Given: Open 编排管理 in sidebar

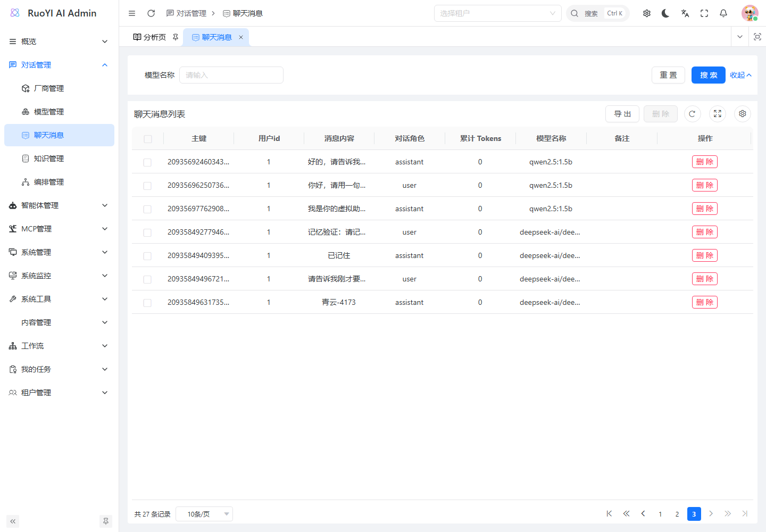Looking at the screenshot, I should 59,182.
